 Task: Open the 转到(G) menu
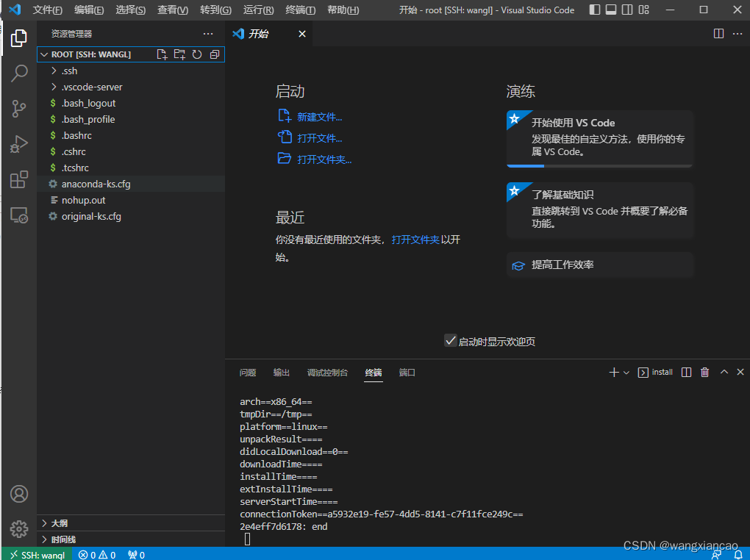[x=215, y=10]
